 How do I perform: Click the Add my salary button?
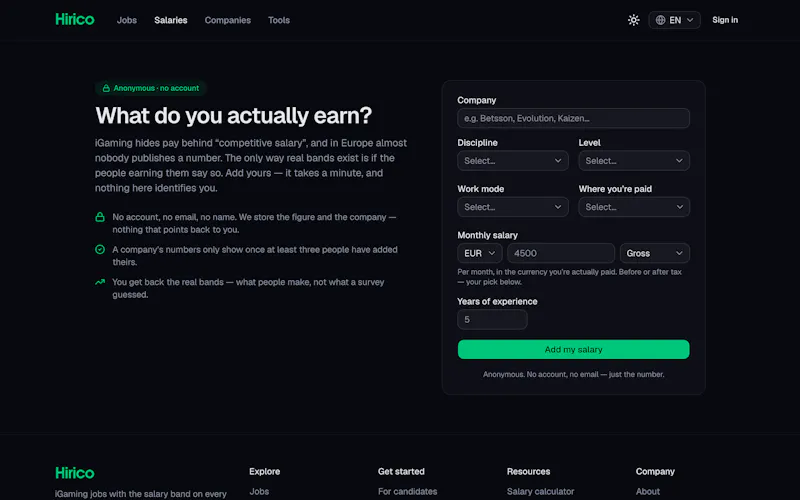point(573,349)
